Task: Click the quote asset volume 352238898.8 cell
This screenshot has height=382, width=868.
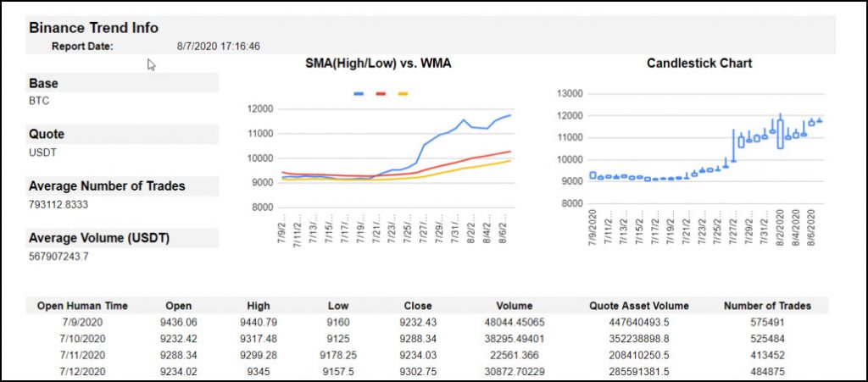Action: click(x=639, y=338)
